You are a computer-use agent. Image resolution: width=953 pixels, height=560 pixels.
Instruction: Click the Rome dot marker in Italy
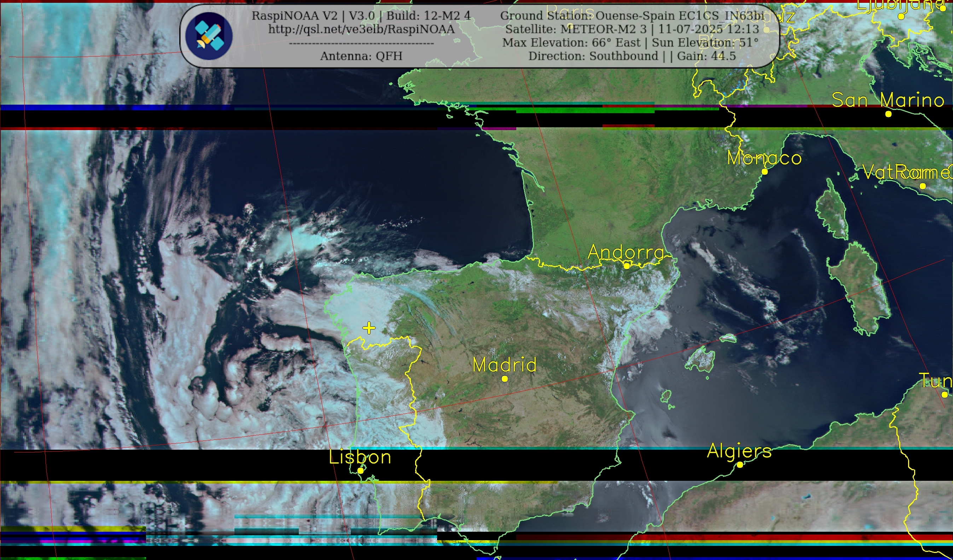coord(923,186)
